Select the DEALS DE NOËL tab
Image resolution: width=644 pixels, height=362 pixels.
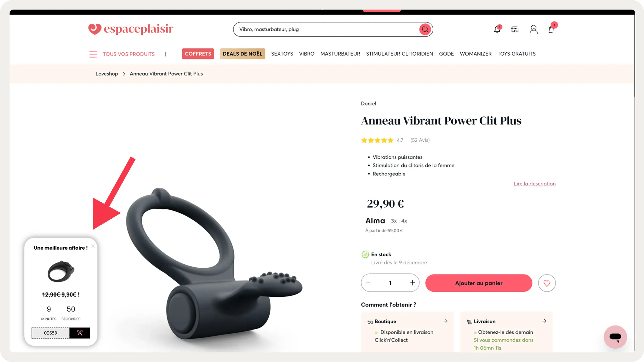click(243, 54)
